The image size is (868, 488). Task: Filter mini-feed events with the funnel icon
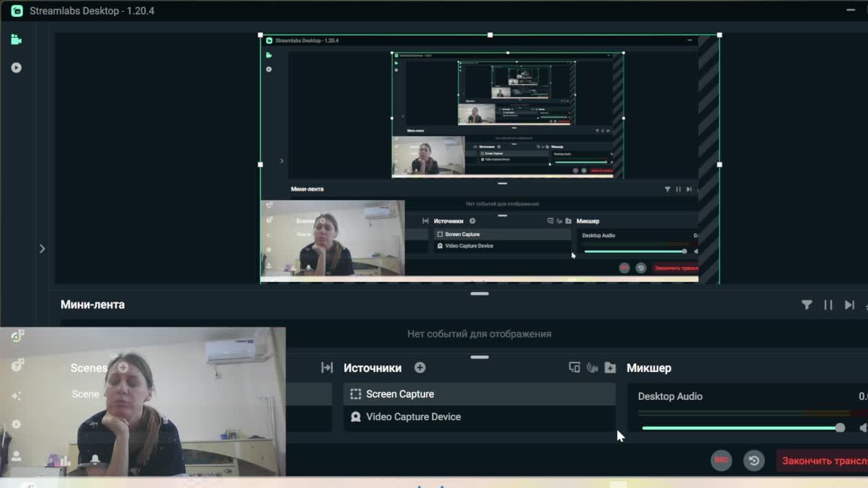pyautogui.click(x=806, y=305)
